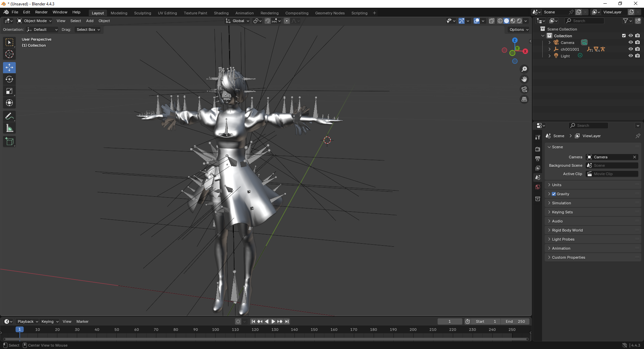
Task: Open the Drag Select Box dropdown
Action: 88,30
